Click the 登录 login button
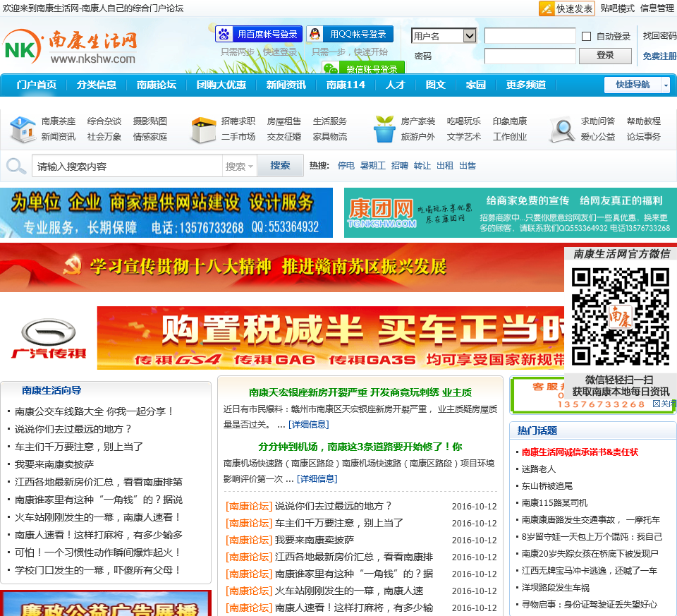Viewport: 677px width, 616px height. (605, 55)
